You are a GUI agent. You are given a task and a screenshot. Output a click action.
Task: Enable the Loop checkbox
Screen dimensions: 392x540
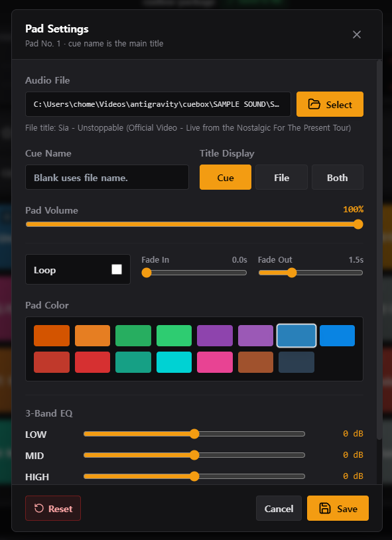pos(117,269)
